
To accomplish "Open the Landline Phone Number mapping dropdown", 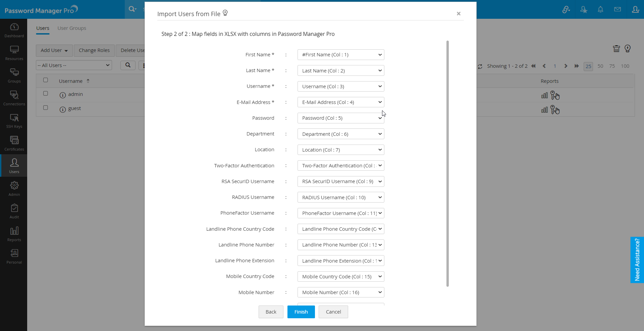I will [x=341, y=245].
